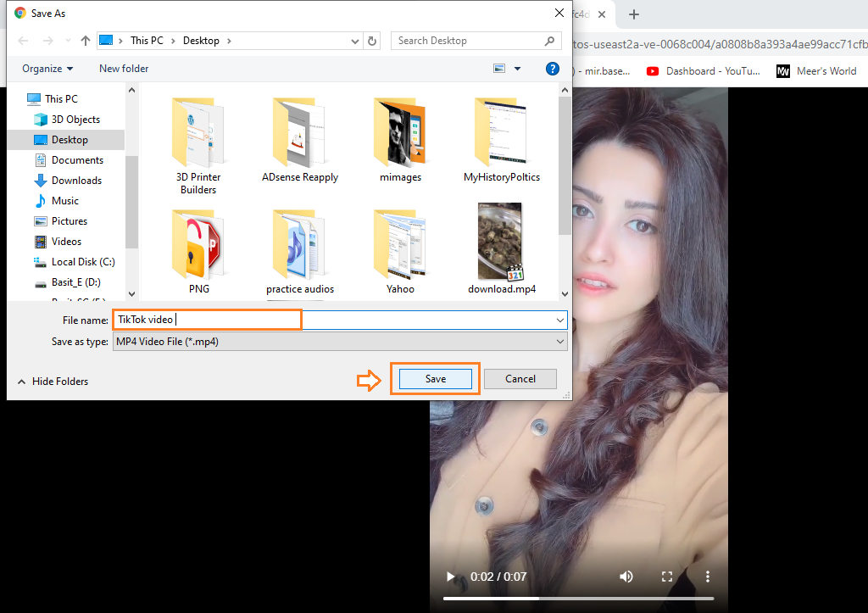This screenshot has width=868, height=613.
Task: Click the Cancel button
Action: (520, 379)
